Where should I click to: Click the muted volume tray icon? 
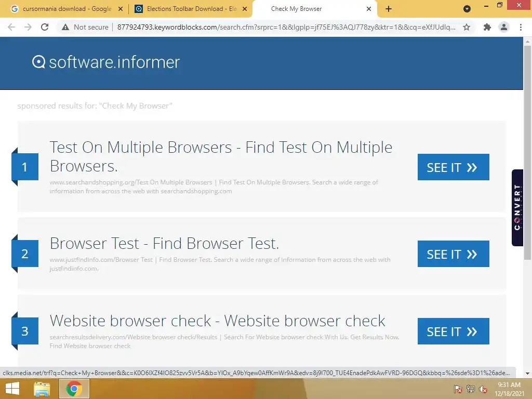click(x=483, y=389)
